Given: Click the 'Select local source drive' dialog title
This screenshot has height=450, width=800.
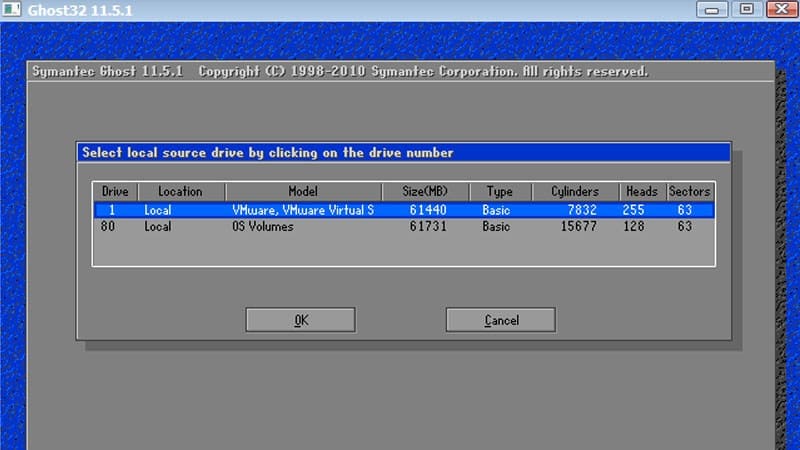Looking at the screenshot, I should (x=268, y=153).
